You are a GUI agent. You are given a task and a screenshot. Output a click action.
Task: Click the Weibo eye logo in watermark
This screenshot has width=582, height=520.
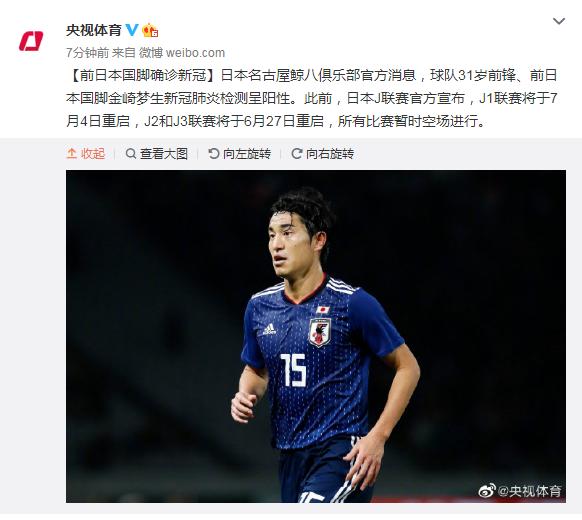[x=487, y=491]
